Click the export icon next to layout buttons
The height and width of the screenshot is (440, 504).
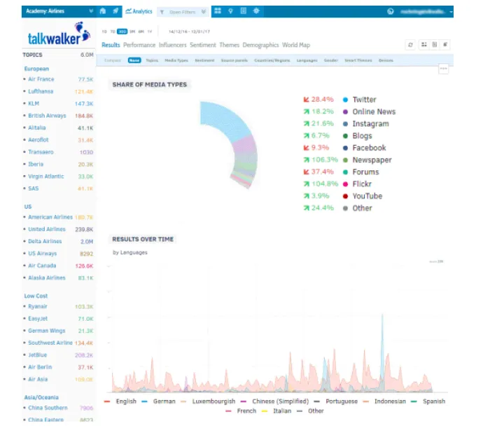pos(445,45)
